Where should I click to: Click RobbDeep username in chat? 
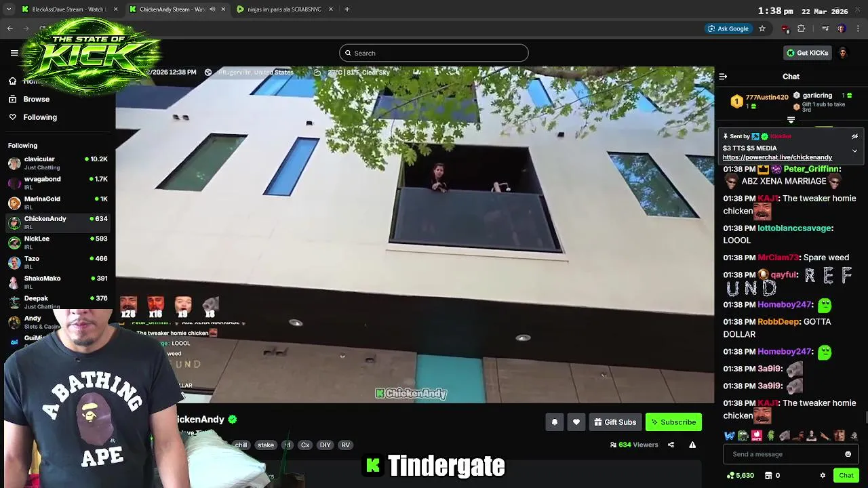[778, 322]
